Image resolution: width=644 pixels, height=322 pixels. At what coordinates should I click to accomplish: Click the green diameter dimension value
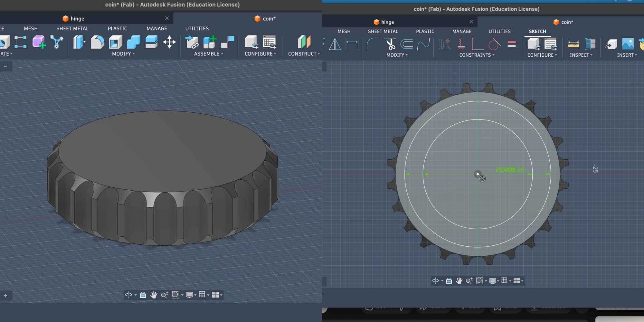pos(509,170)
